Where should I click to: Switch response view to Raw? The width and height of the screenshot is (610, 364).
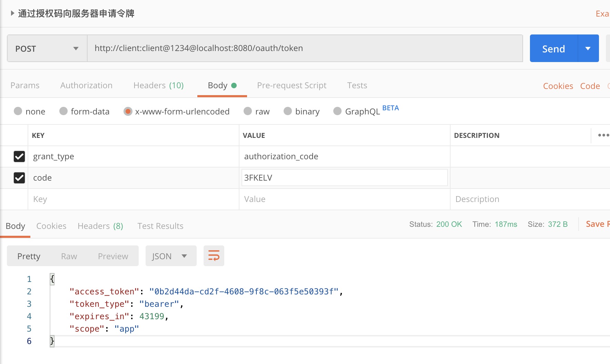point(69,256)
